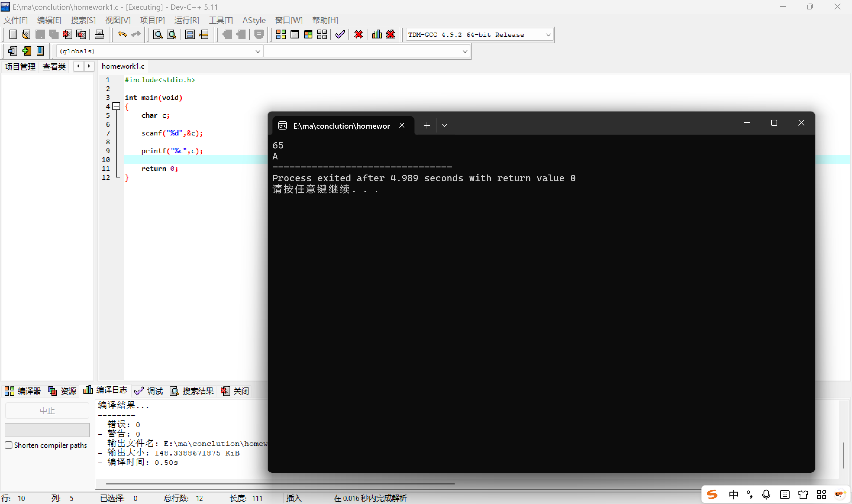Open the 运行[R] menu
This screenshot has height=504, width=852.
186,20
